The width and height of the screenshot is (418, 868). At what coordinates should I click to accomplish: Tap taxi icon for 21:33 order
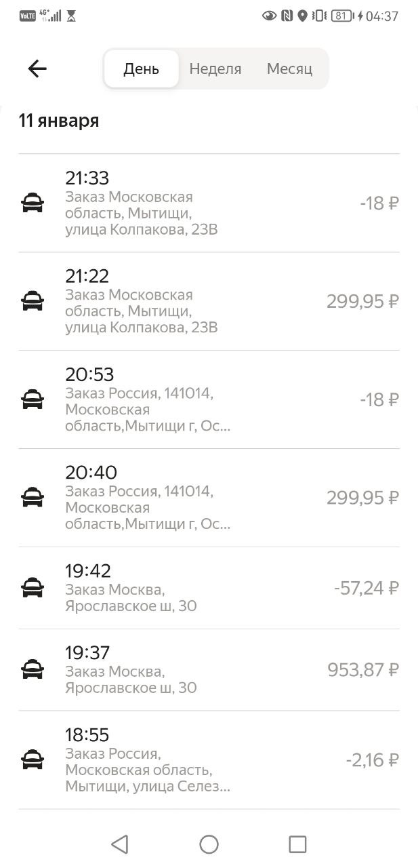pos(33,203)
